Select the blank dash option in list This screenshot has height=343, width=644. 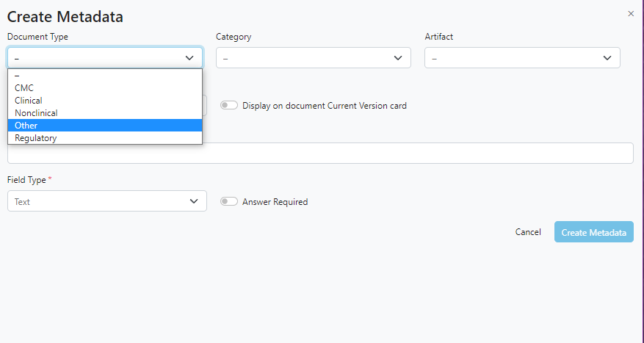click(18, 76)
